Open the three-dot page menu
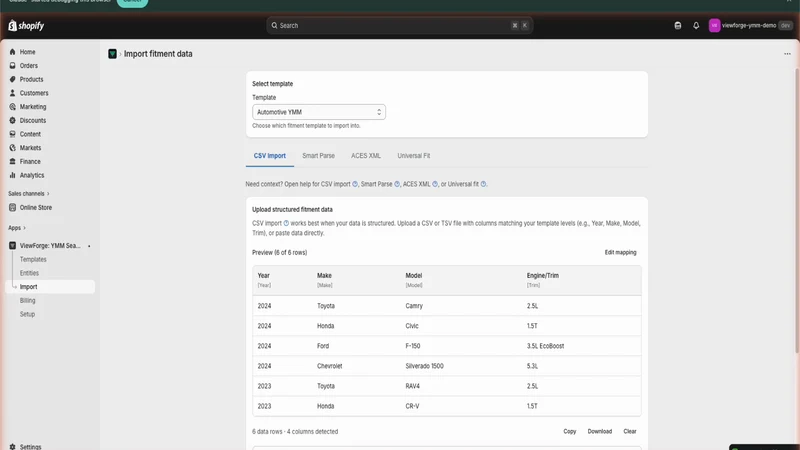Screen dimensions: 800x450 tap(787, 54)
